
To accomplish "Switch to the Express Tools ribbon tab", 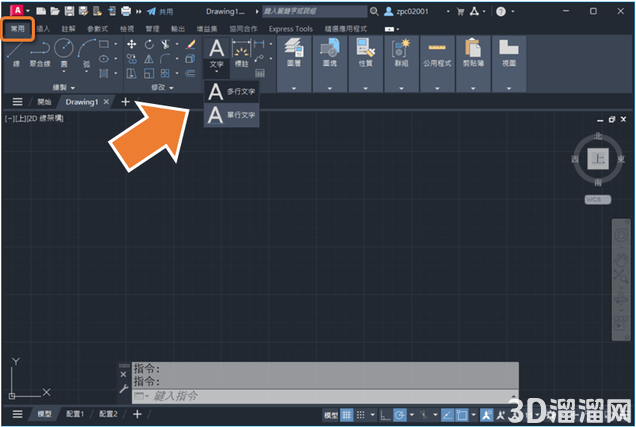I will [290, 29].
